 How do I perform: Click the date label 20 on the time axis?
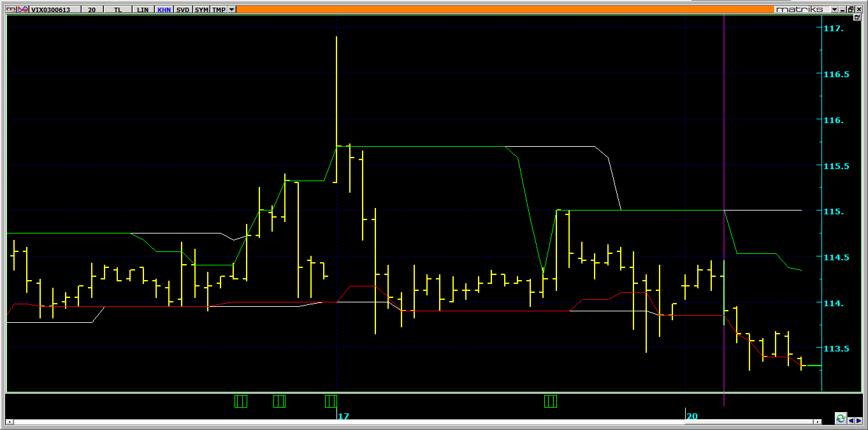click(692, 416)
